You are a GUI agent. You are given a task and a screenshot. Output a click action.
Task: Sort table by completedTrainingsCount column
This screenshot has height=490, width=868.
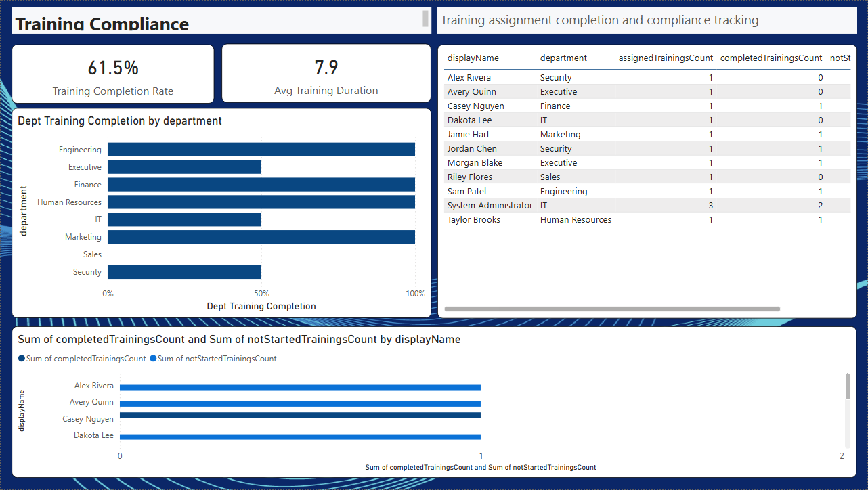pos(771,58)
